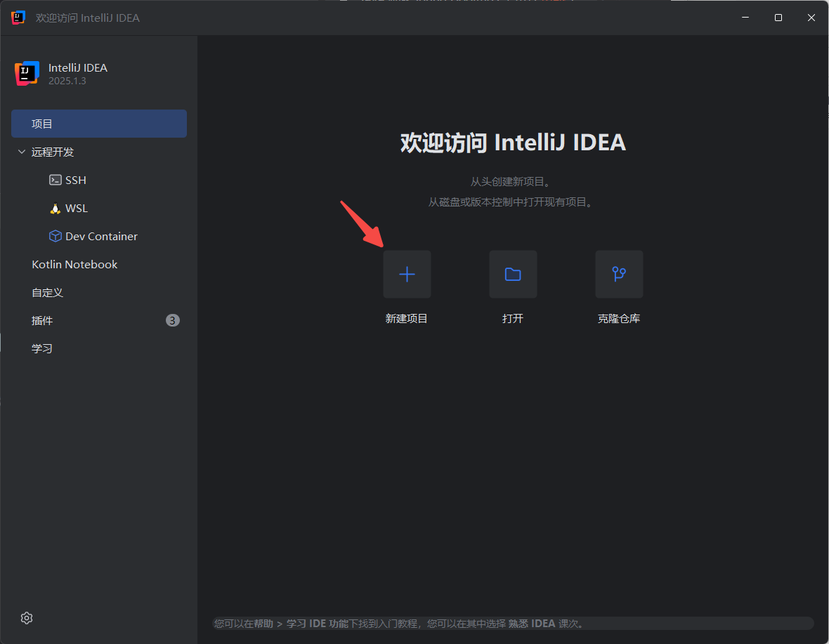This screenshot has height=644, width=829.
Task: Collapse the 远程开发 section
Action: click(22, 152)
